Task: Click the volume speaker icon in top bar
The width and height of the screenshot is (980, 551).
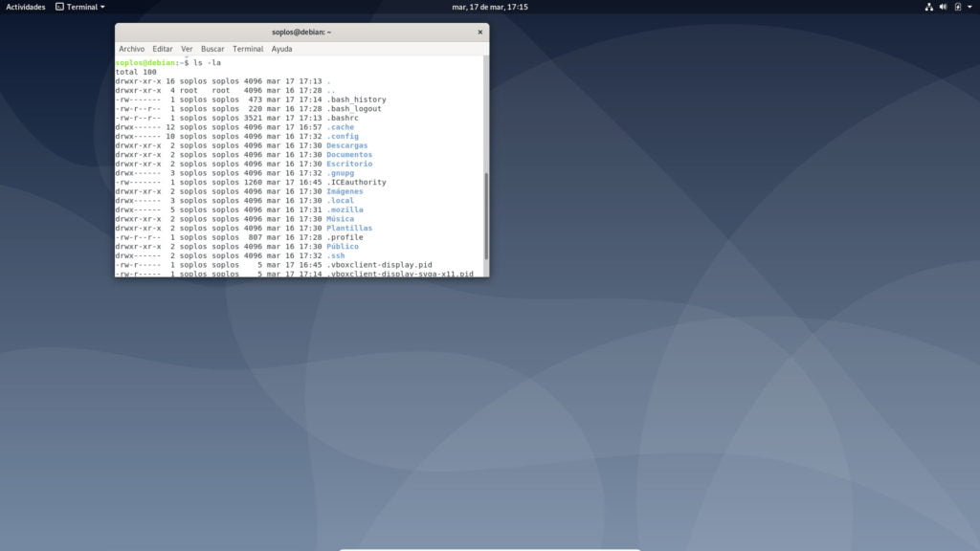Action: tap(943, 7)
